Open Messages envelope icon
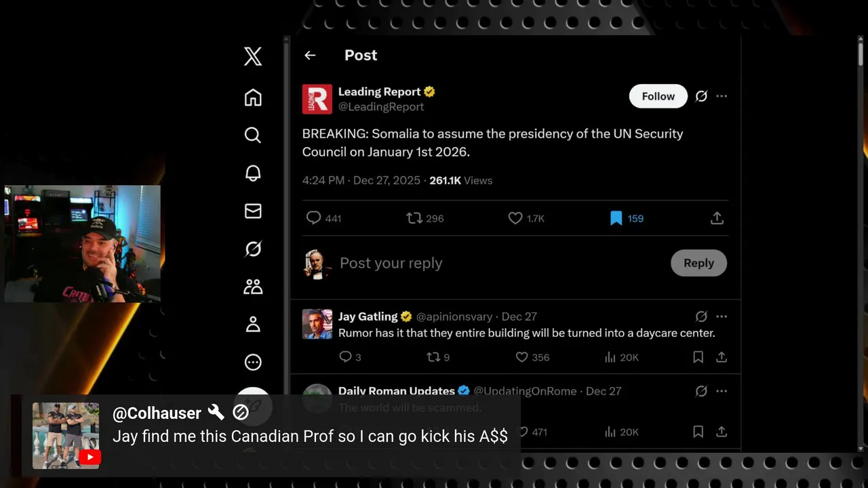 (253, 211)
